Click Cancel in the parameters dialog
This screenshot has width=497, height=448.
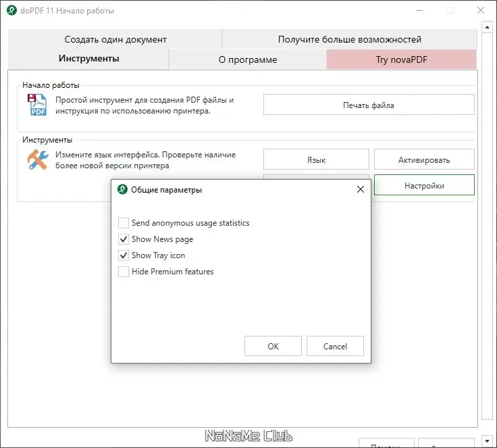[x=335, y=346]
